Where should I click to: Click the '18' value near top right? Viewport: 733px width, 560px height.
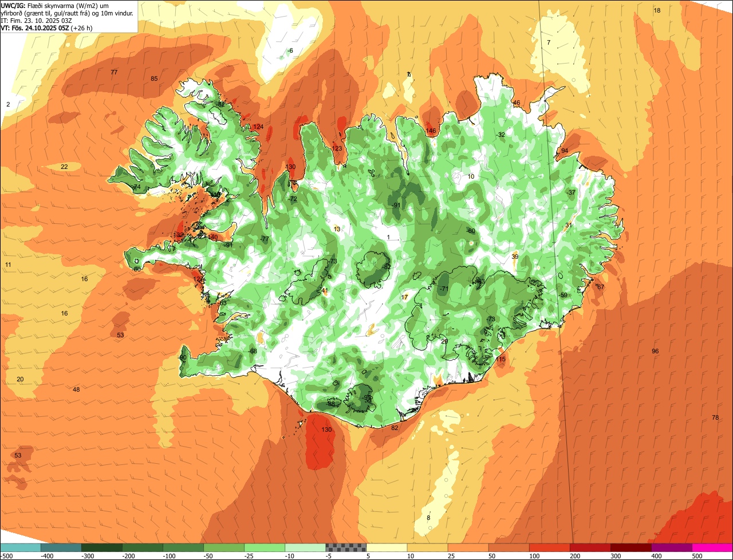coord(657,10)
